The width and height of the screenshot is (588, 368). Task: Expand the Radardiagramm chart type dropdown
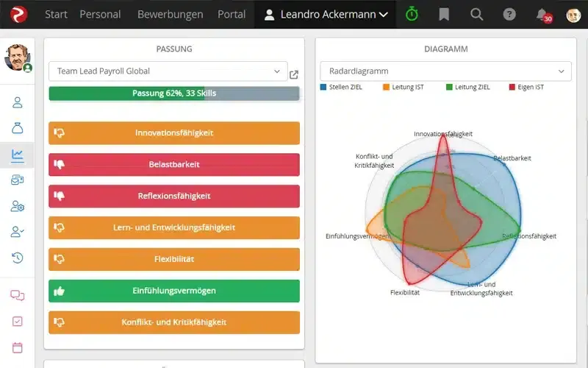pos(445,71)
